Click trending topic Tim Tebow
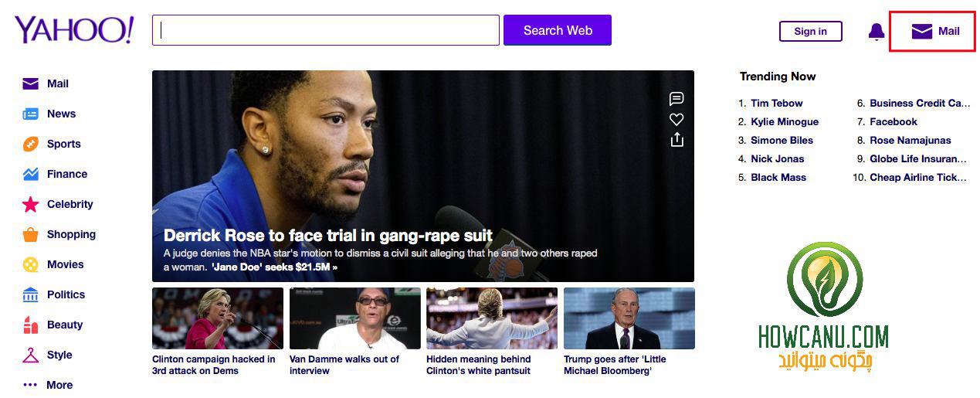The height and width of the screenshot is (398, 980). [x=776, y=103]
